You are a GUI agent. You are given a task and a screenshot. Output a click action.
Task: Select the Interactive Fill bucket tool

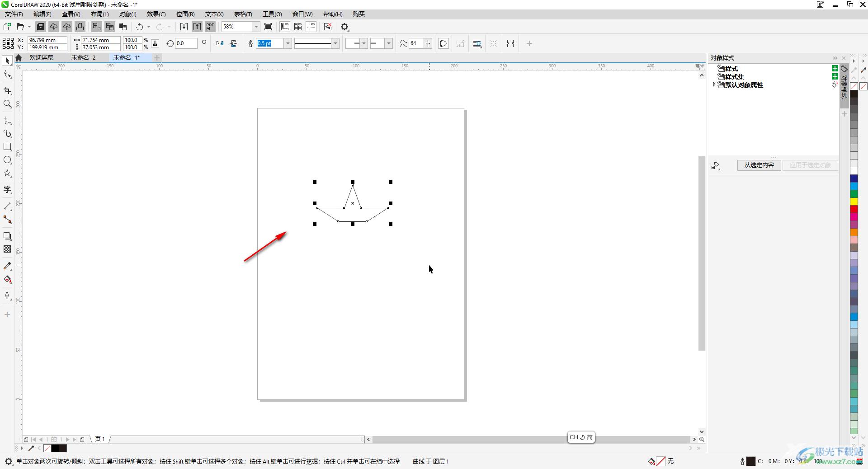(x=7, y=279)
